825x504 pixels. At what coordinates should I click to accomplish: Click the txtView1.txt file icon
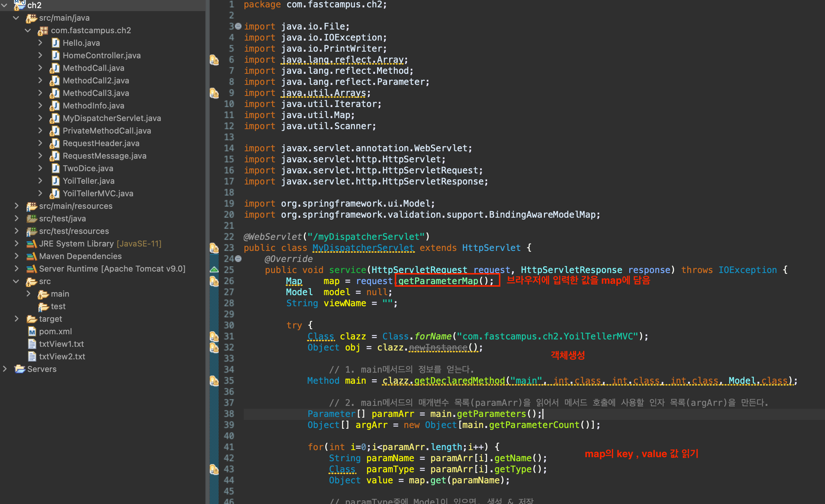[32, 344]
